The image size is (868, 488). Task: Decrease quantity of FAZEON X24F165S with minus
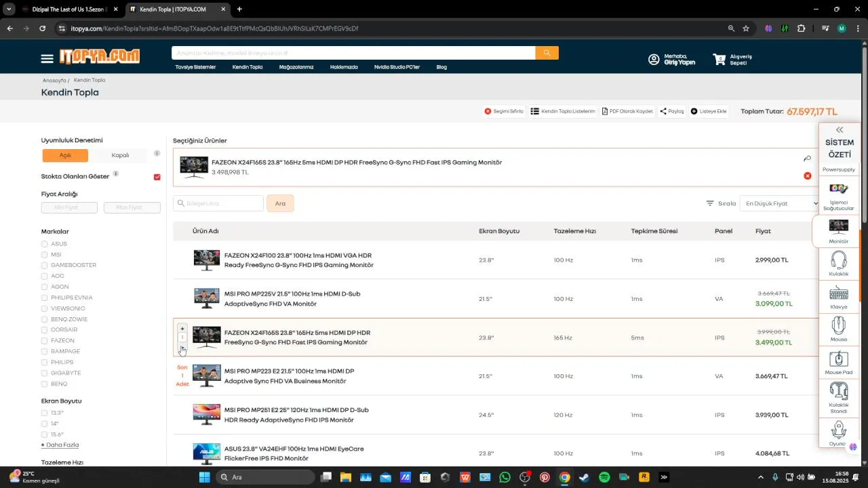182,348
